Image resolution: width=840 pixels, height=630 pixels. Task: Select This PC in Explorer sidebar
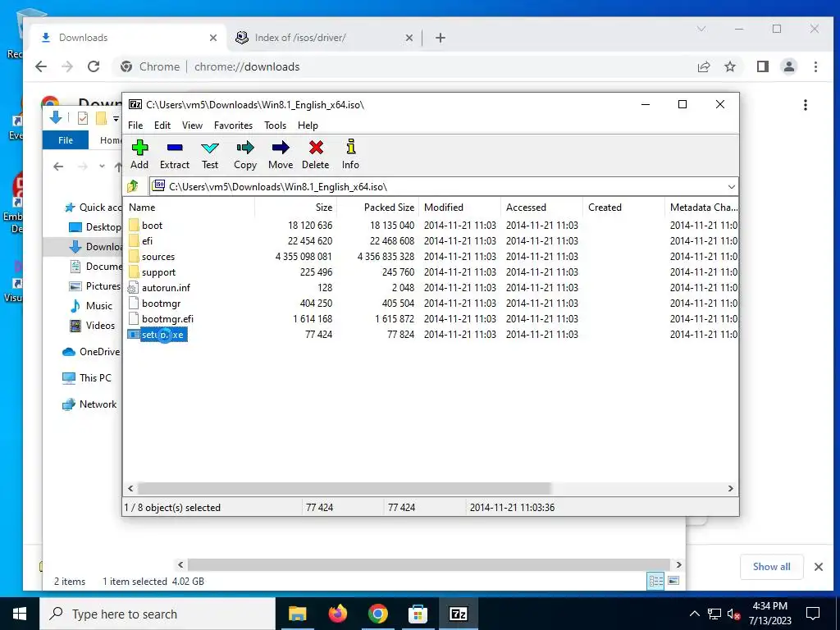tap(95, 377)
